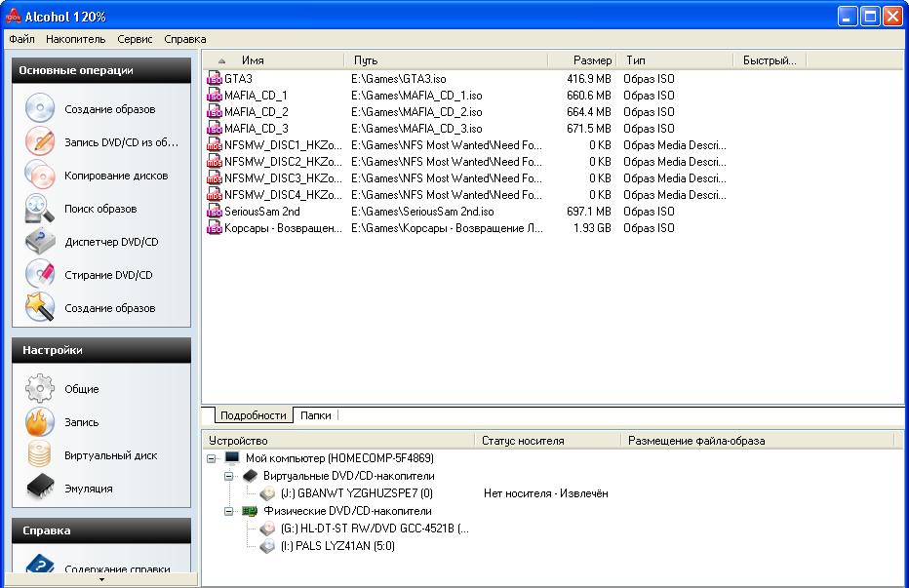This screenshot has width=909, height=588.
Task: Sort list by Путь column header
Action: tap(447, 60)
